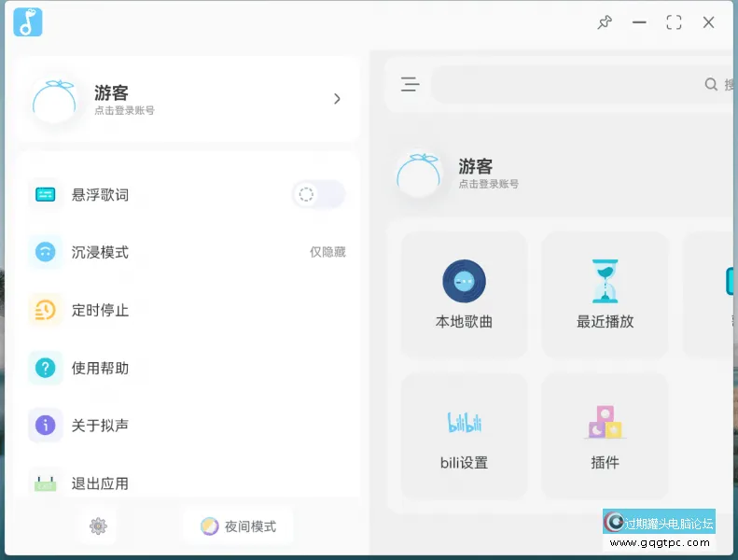Click 点击登录账号 in the right panel
738x560 pixels.
(x=489, y=184)
